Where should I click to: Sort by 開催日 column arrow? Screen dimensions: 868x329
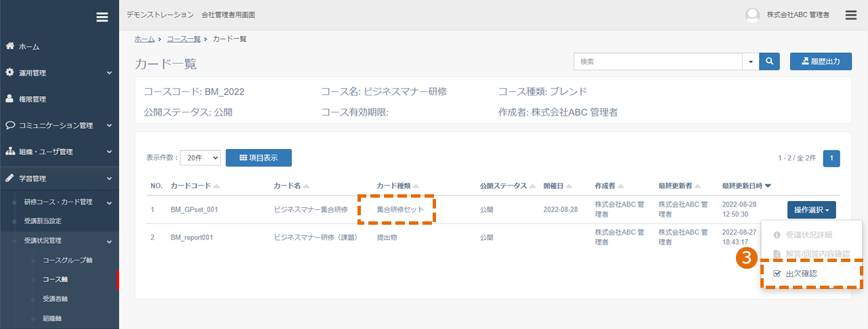(x=569, y=185)
